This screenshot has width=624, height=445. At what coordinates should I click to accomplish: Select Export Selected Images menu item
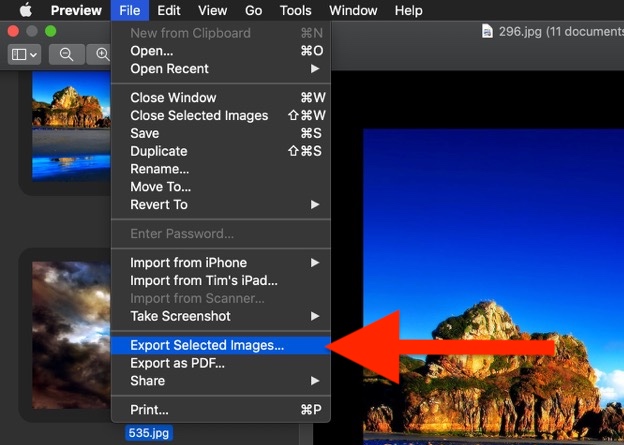207,345
